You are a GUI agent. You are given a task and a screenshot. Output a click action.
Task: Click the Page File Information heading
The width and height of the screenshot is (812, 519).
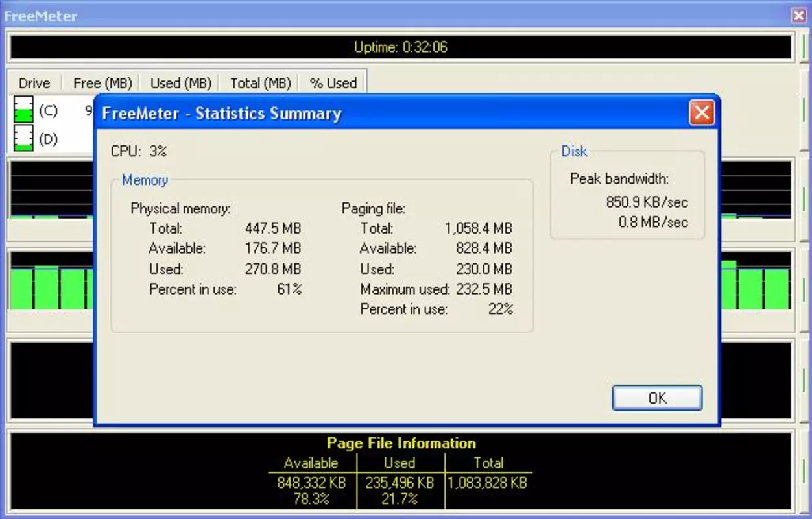[401, 443]
